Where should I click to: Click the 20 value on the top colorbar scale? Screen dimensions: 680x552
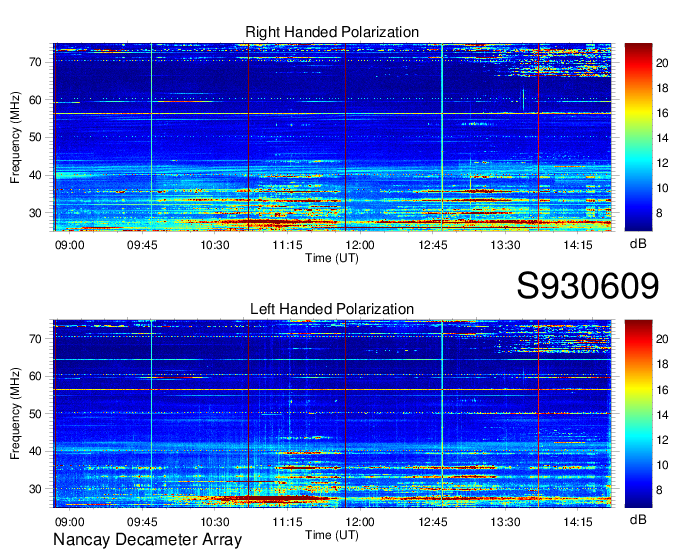coord(662,63)
